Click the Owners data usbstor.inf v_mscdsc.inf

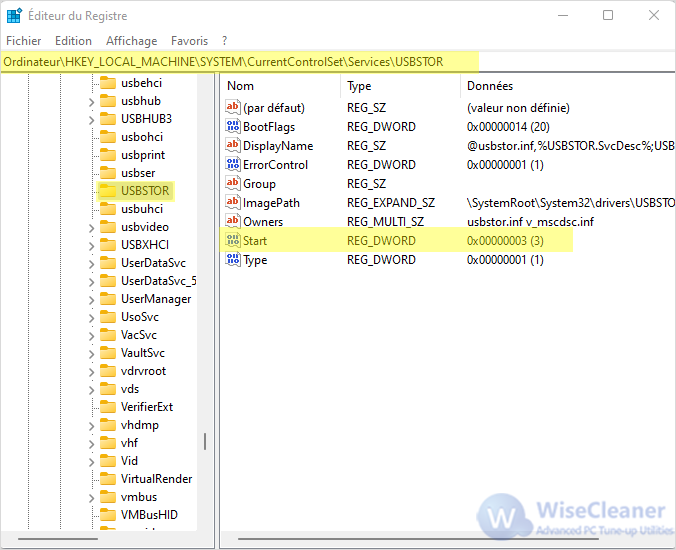[530, 222]
